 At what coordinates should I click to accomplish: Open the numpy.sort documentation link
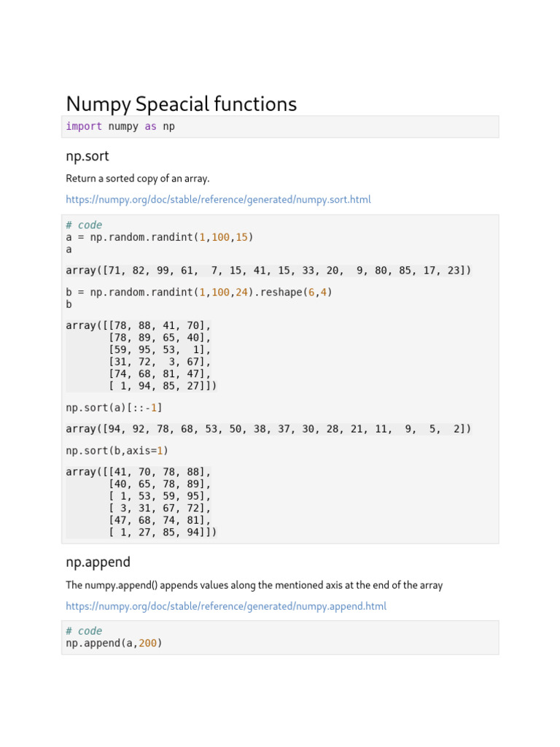pos(218,199)
